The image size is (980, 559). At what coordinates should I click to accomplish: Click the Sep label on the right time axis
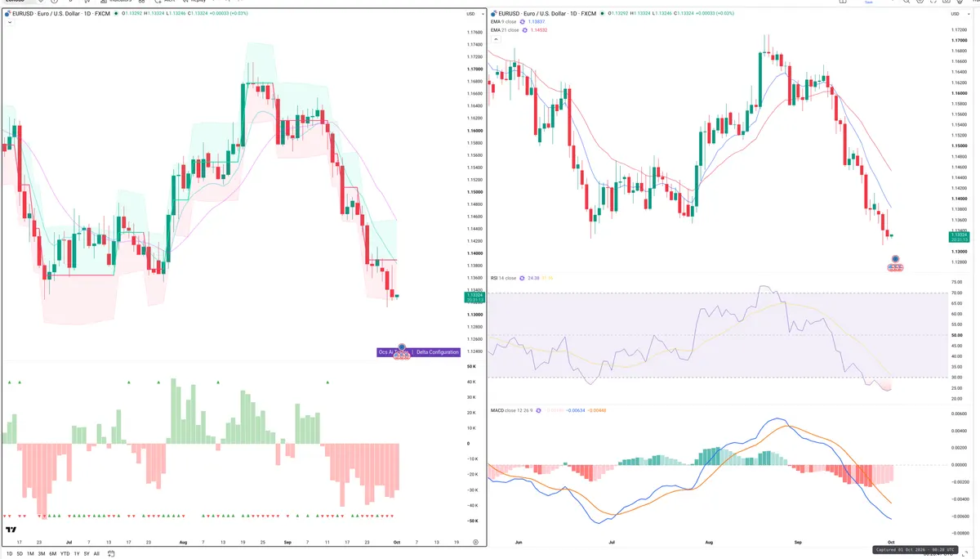(799, 542)
